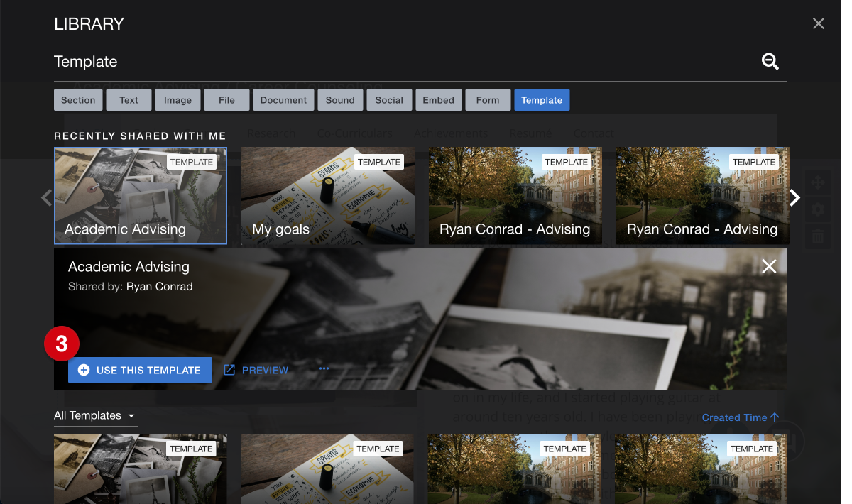Image resolution: width=852 pixels, height=504 pixels.
Task: Select the Academic Advising template thumbnail
Action: coord(141,196)
